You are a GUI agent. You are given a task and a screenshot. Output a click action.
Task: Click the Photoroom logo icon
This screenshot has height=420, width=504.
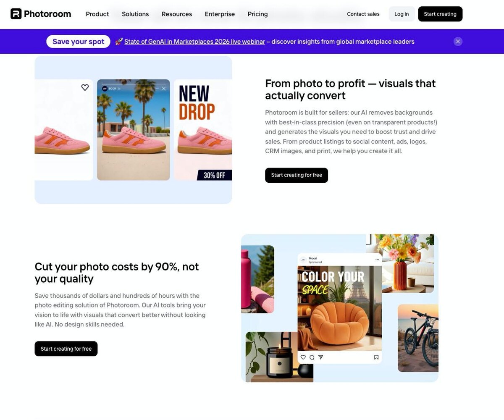point(16,14)
